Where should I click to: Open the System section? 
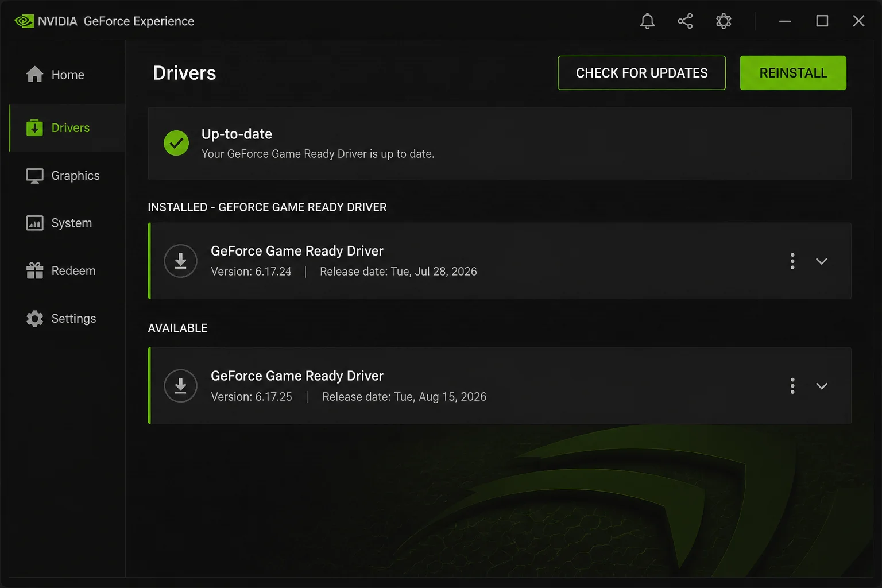pos(67,223)
